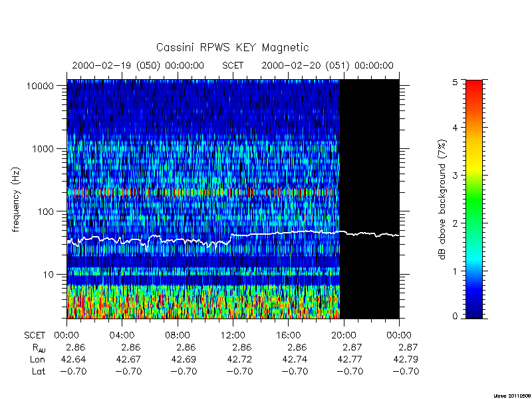
Task: Click the intense red-yellow band below 7 Hz
Action: click(x=203, y=302)
